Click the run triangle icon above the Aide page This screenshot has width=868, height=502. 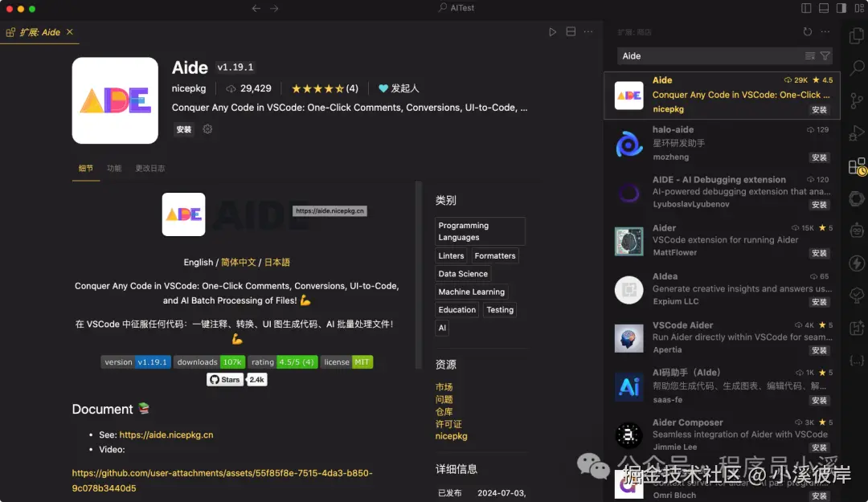553,31
